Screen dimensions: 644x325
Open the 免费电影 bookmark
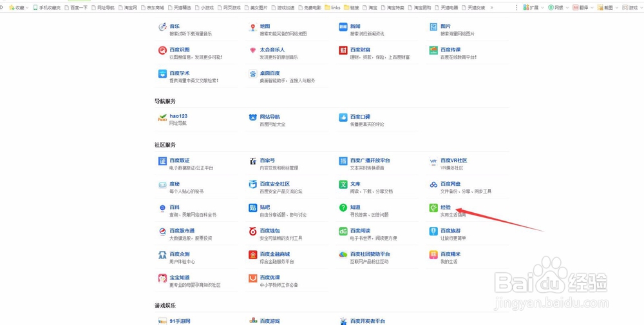tap(310, 7)
